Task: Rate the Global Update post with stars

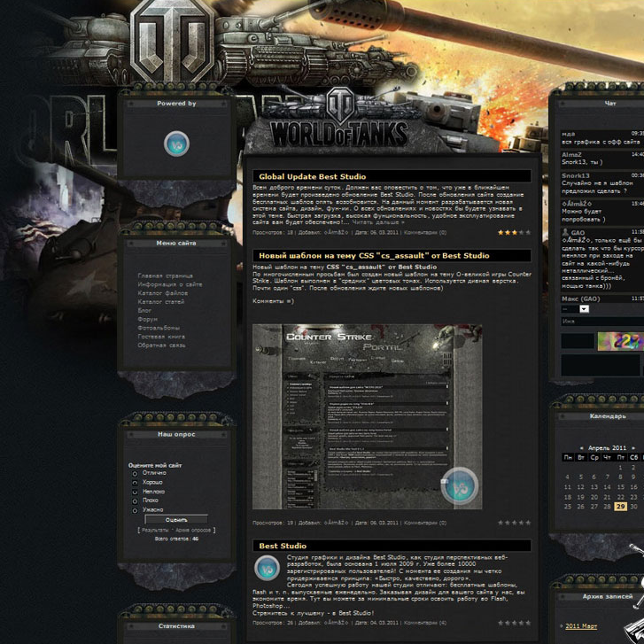Action: [514, 232]
